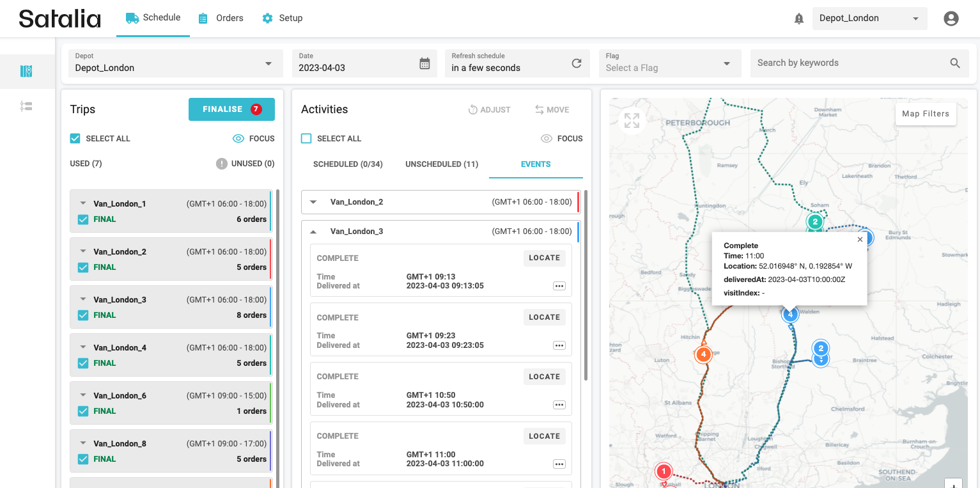Expand the Van_London_2 events group

[313, 202]
